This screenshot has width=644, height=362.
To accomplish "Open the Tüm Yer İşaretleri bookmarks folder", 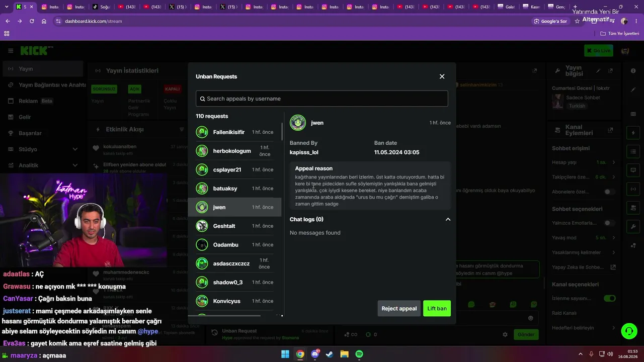I will coord(620,34).
